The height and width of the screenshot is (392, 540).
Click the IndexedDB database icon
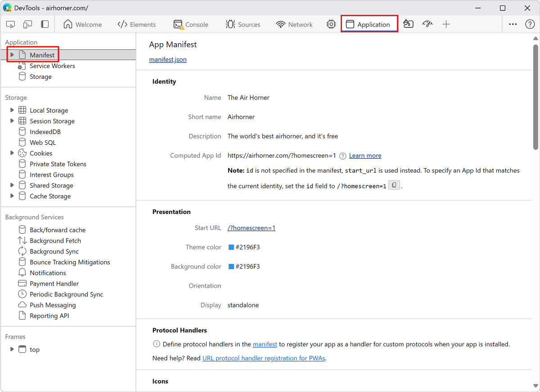click(22, 132)
